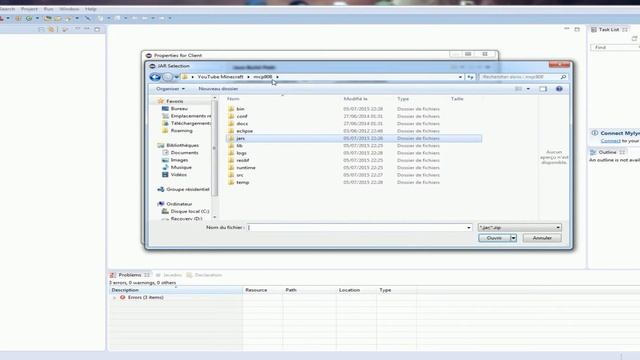The width and height of the screenshot is (640, 360).
Task: Click the Task List Find field
Action: (x=615, y=47)
